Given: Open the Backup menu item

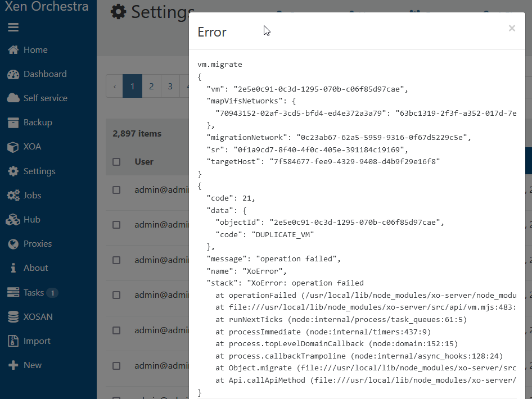Looking at the screenshot, I should pos(38,123).
